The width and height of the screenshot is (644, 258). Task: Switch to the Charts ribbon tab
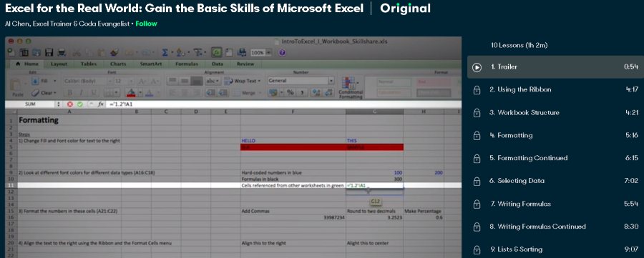tap(118, 64)
